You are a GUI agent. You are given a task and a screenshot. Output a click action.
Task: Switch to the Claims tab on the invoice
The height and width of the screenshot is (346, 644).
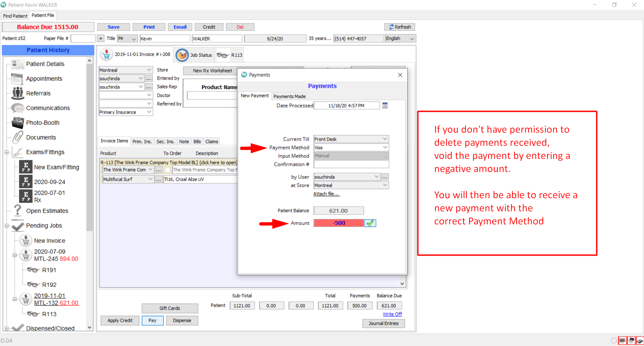point(211,141)
